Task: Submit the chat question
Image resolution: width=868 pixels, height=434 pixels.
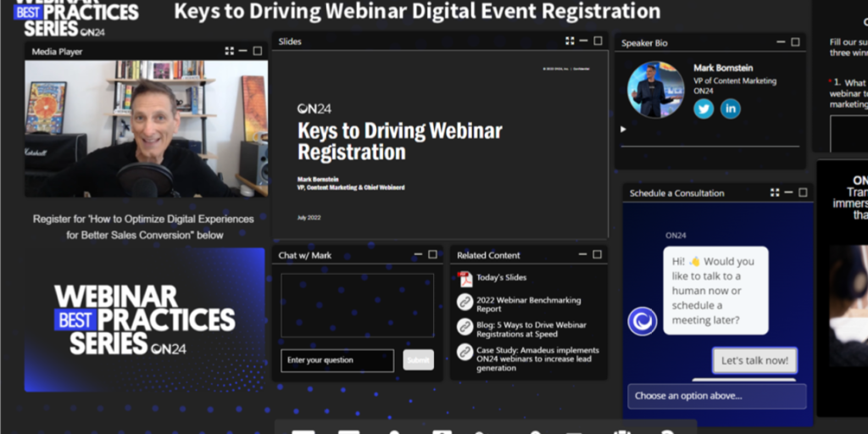Action: click(418, 359)
